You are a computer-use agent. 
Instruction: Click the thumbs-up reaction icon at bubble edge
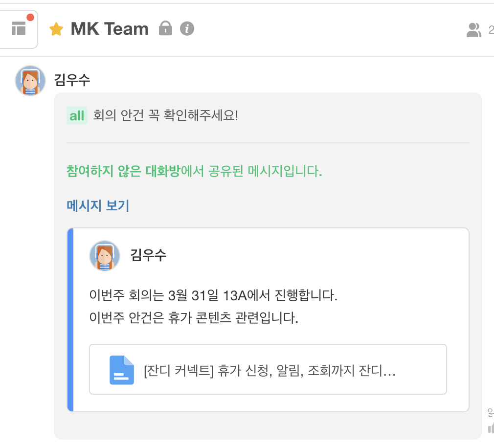491,428
